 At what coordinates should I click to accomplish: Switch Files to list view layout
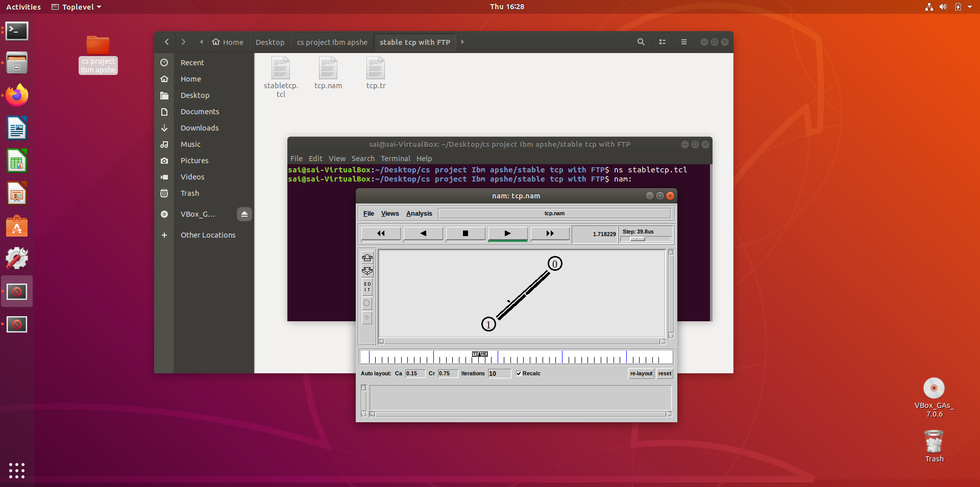(x=662, y=42)
